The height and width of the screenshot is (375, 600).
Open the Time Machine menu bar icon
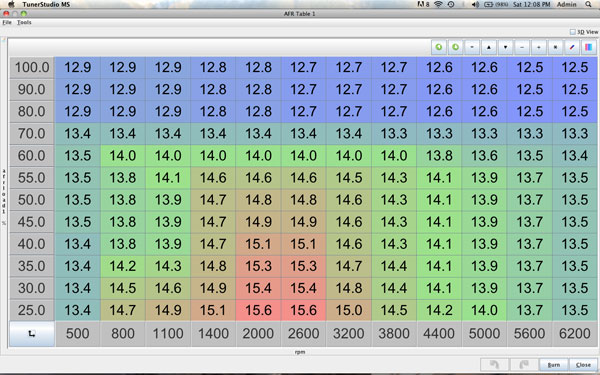[x=451, y=4]
